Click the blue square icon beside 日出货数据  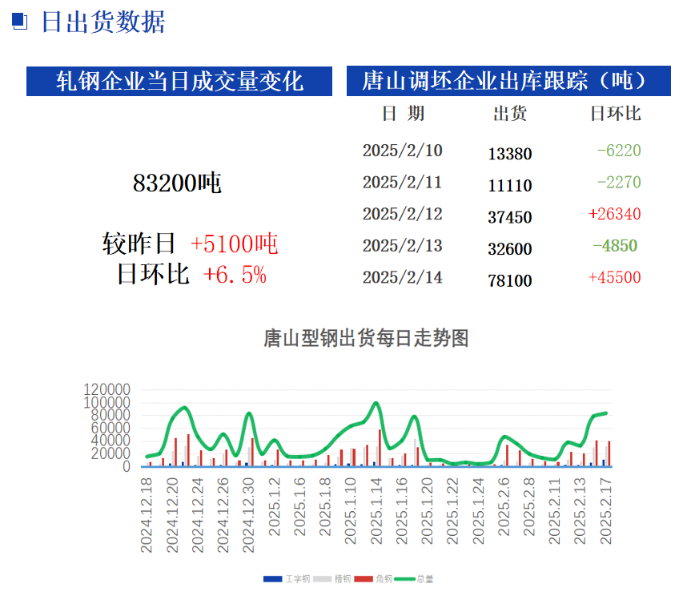[20, 22]
